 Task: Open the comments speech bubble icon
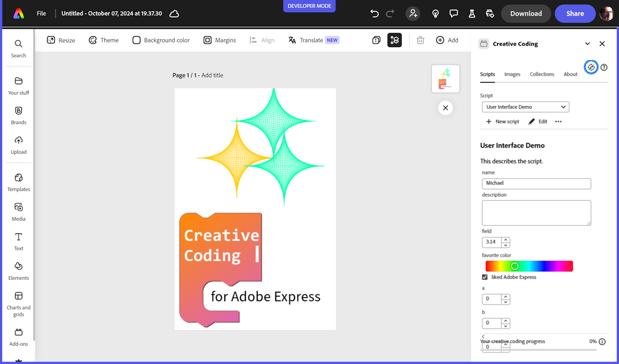click(454, 14)
